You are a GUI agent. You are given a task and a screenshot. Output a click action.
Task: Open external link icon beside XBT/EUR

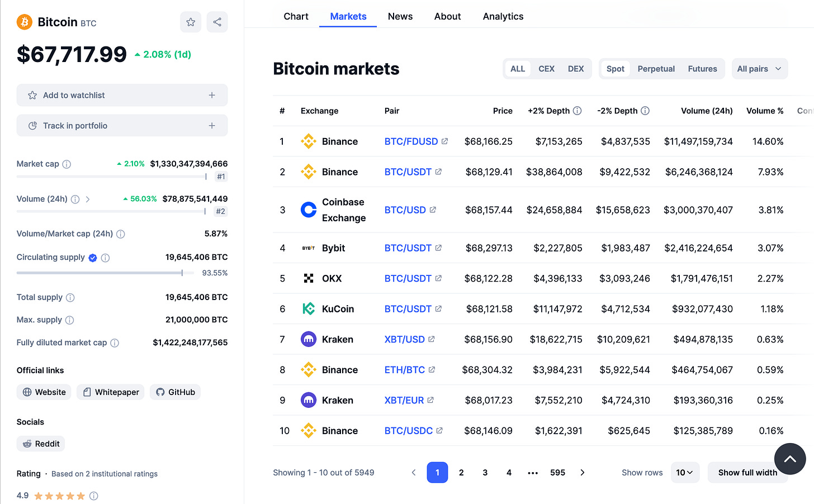tap(430, 400)
